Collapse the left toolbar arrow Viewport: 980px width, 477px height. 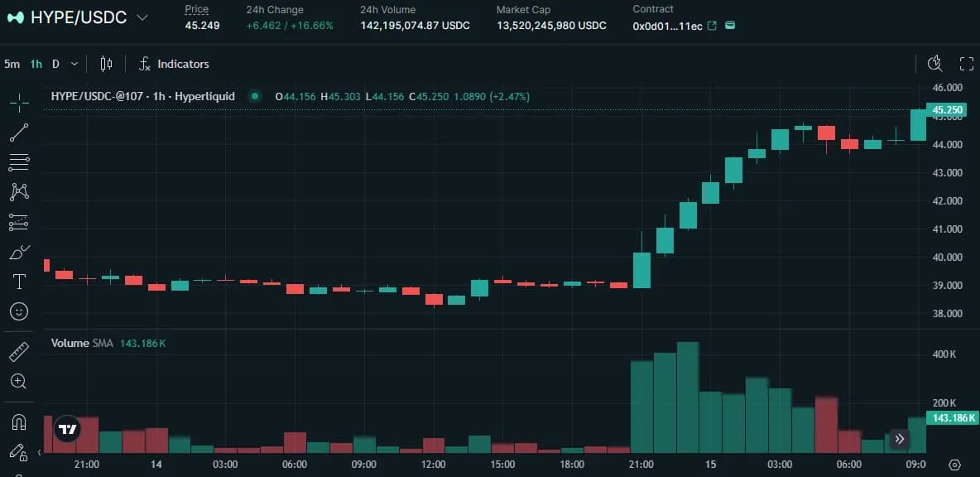pos(41,452)
